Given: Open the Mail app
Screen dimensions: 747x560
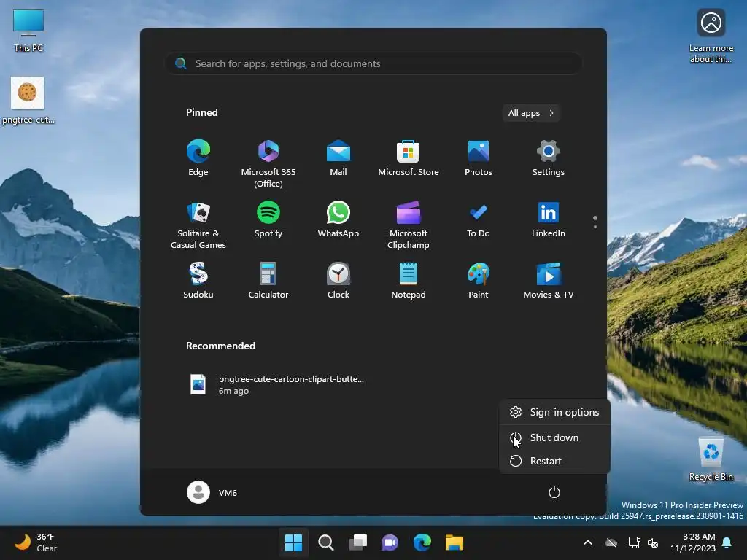Looking at the screenshot, I should point(338,158).
